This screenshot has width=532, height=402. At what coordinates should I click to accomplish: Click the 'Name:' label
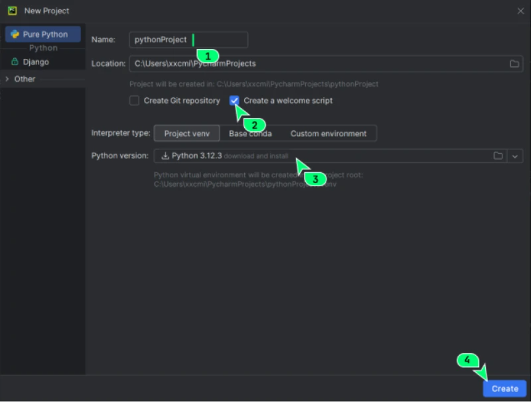(103, 40)
